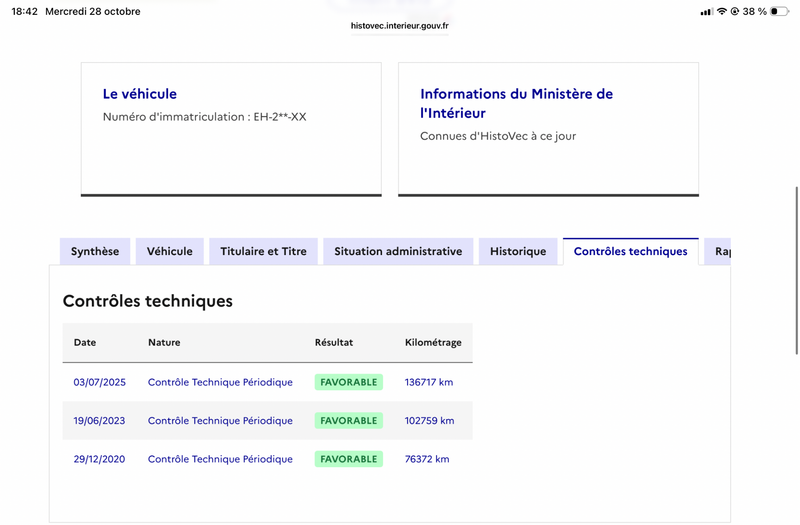Select the Titulaire et Titre tab

click(263, 252)
